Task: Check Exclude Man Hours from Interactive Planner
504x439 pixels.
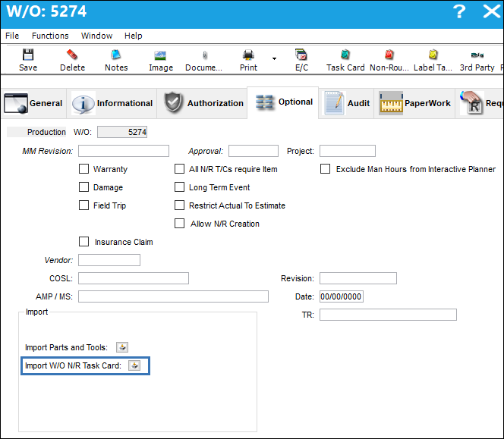Action: tap(326, 169)
